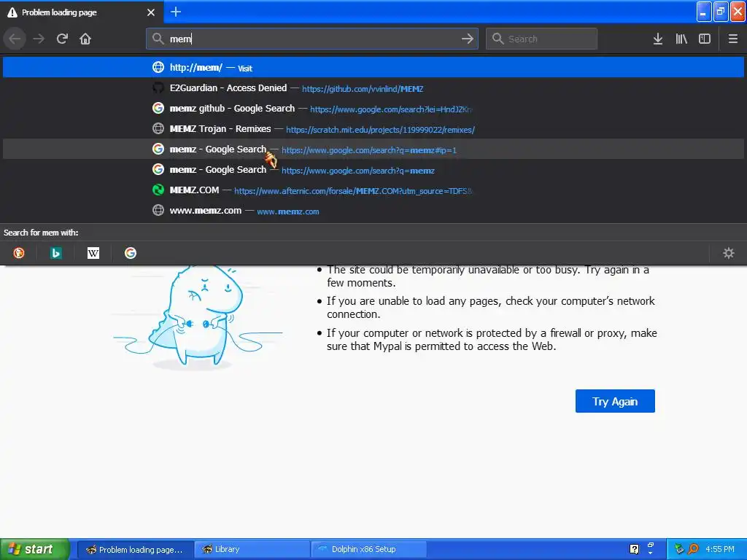Image resolution: width=747 pixels, height=560 pixels.
Task: Select the http://mem/ Visit suggestion
Action: 373,68
